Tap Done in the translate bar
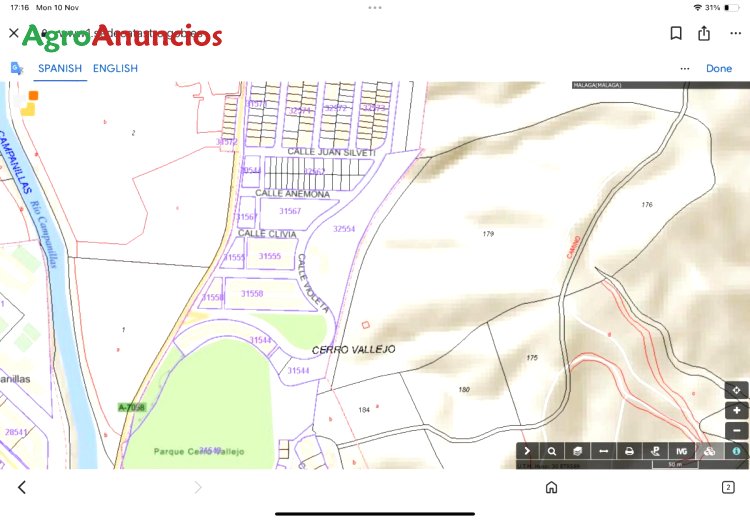 pyautogui.click(x=719, y=68)
